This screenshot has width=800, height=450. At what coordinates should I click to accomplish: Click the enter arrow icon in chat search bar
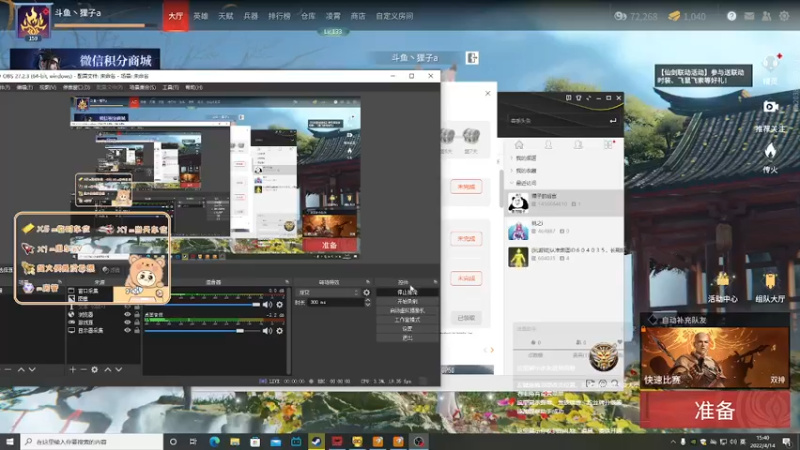coord(613,120)
